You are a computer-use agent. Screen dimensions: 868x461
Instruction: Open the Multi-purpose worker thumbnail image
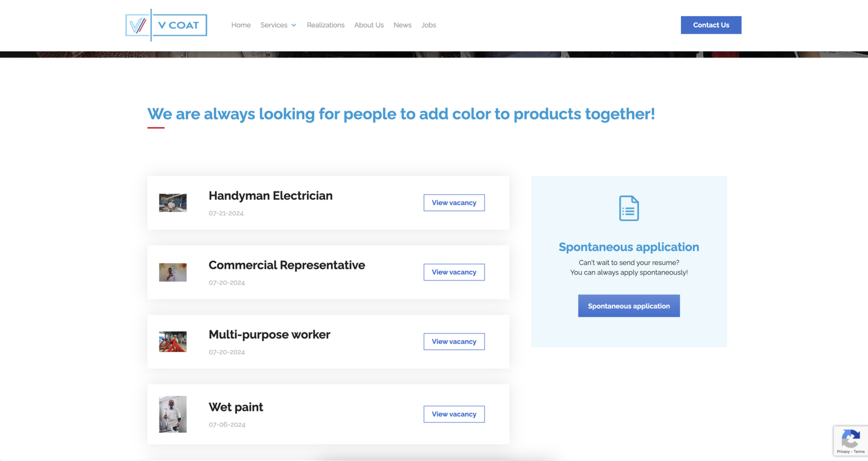point(173,342)
